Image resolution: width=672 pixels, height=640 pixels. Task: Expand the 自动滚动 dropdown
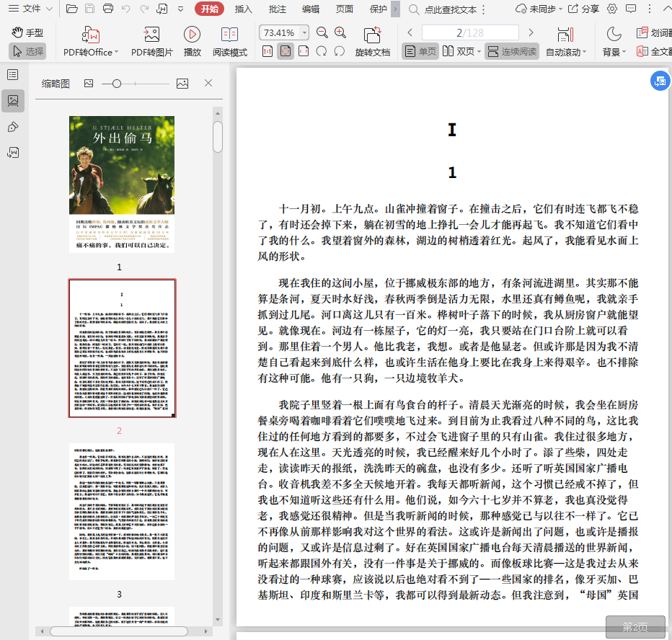point(584,53)
